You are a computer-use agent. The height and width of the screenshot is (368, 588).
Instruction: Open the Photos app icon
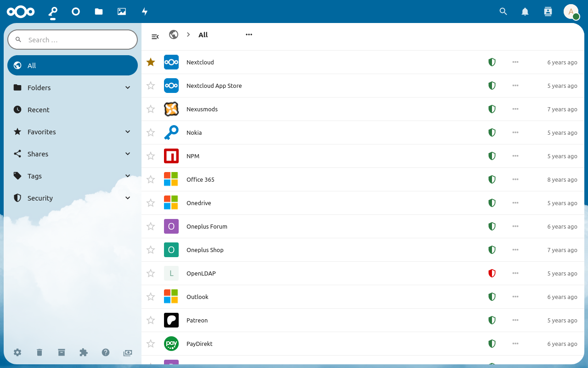click(x=122, y=11)
